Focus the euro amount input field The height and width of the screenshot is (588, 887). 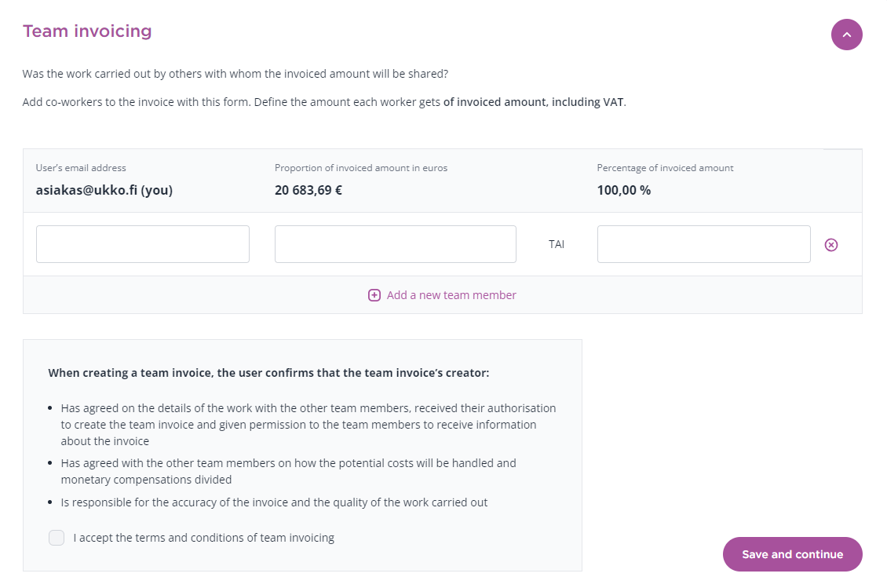pyautogui.click(x=396, y=244)
